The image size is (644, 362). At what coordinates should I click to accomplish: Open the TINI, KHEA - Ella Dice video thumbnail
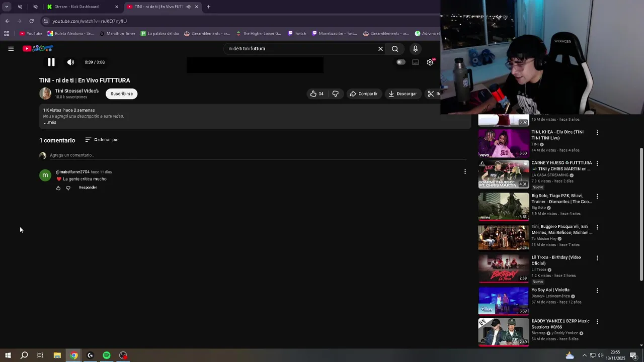coord(503,143)
